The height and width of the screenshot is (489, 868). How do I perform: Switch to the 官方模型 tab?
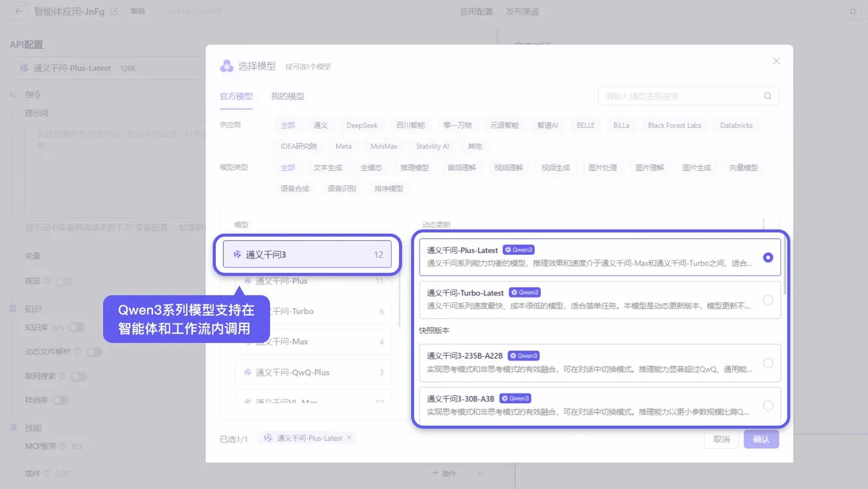pyautogui.click(x=236, y=96)
